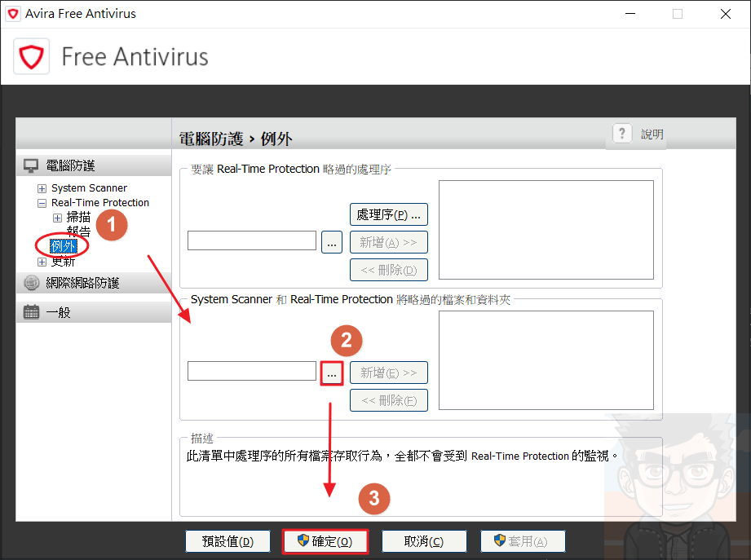Click the omitted processes list box
Viewport: 751px width, 560px height.
tap(546, 230)
